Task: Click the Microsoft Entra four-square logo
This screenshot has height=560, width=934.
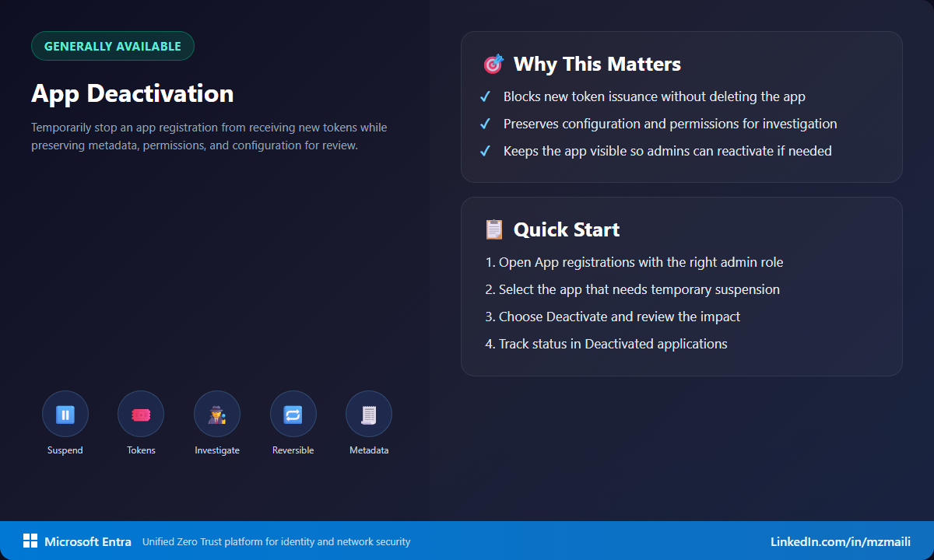Action: tap(30, 541)
